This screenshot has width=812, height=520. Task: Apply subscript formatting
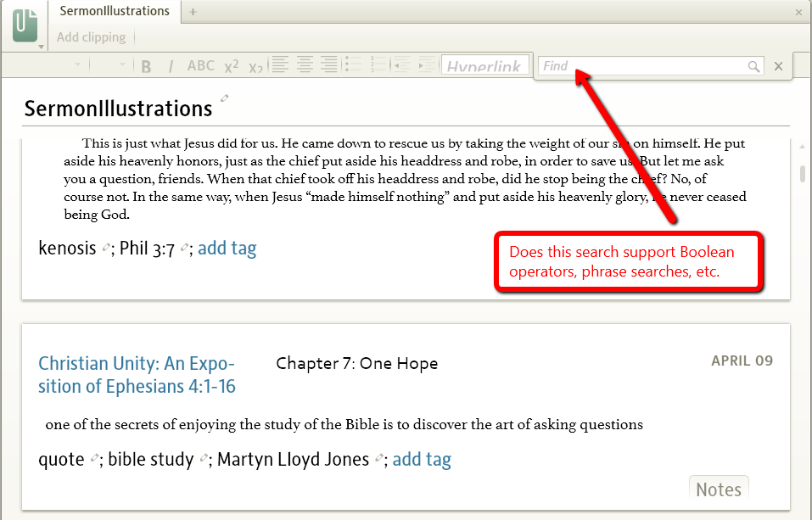tap(255, 67)
